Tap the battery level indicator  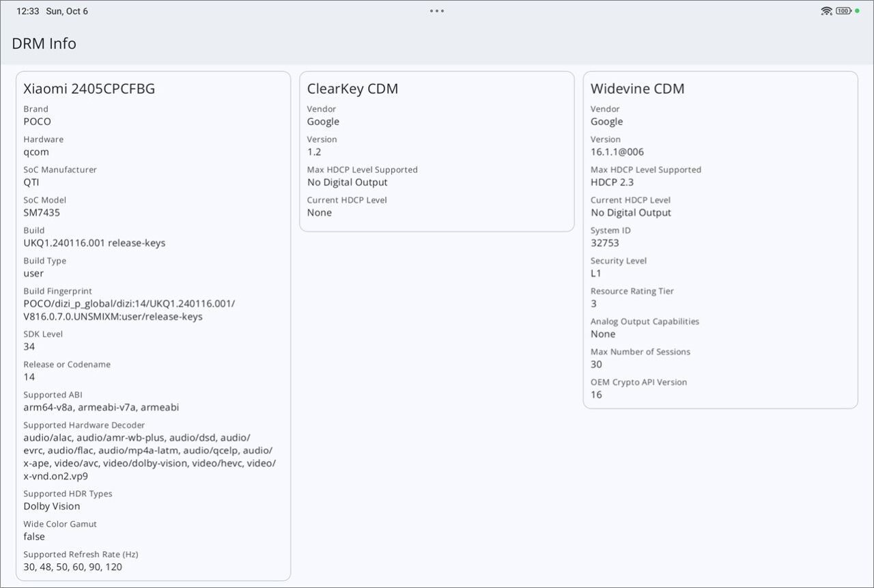click(x=843, y=11)
